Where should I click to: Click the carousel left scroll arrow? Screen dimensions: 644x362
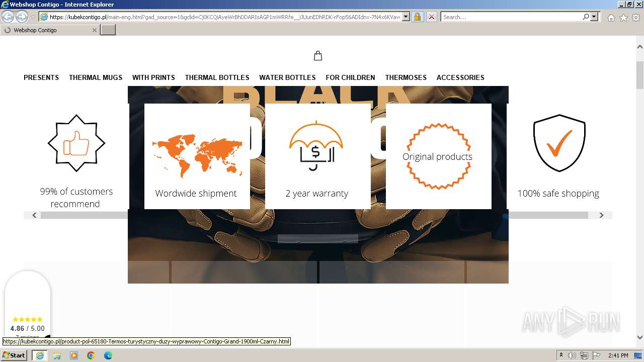click(34, 215)
